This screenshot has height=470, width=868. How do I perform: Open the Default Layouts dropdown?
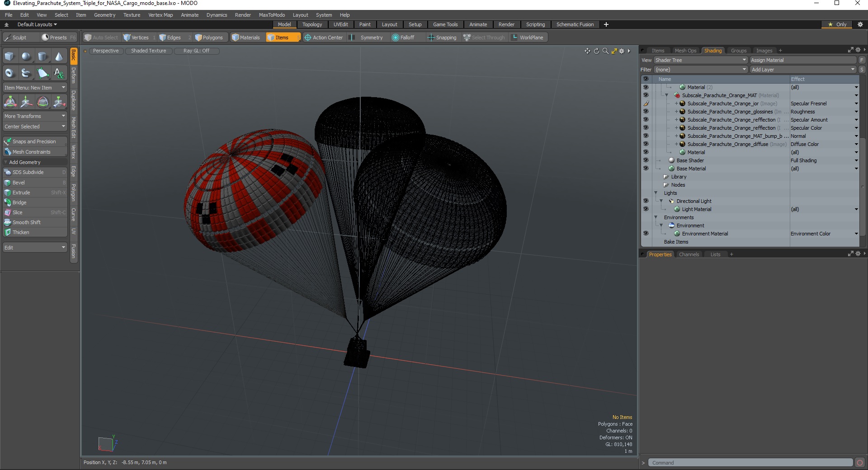click(37, 24)
